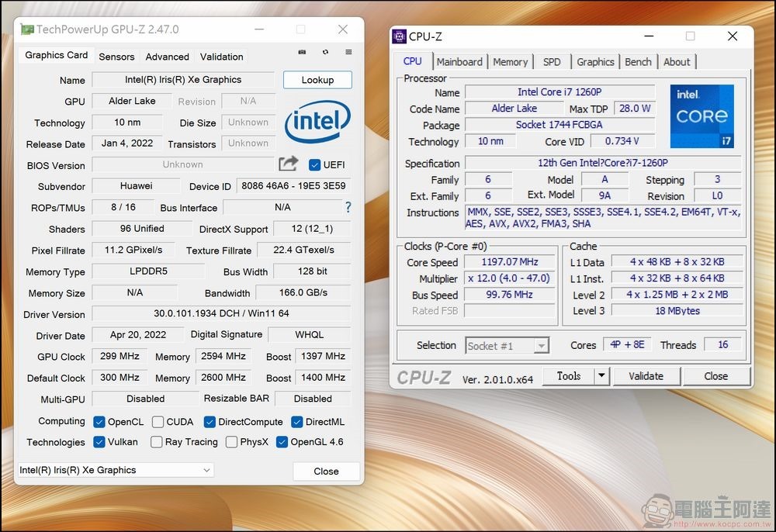Toggle the Vulkan checkbox
Viewport: 776px width, 532px height.
point(99,442)
